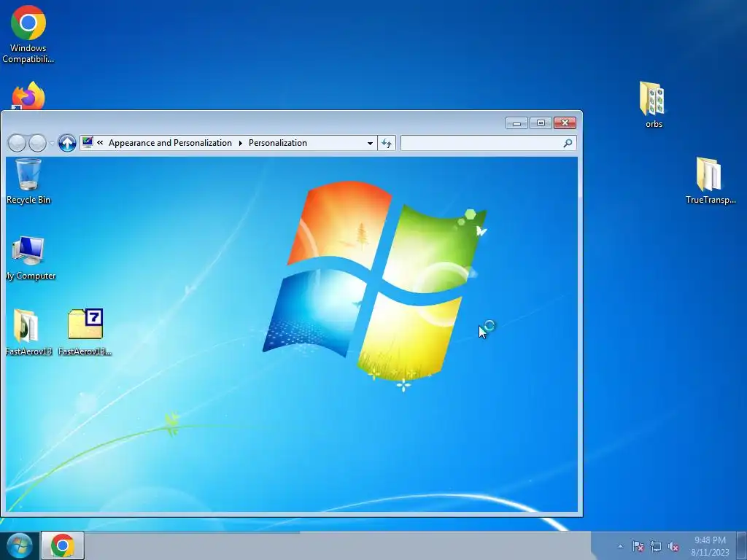Refresh the Personalization window
747x560 pixels.
tap(387, 143)
